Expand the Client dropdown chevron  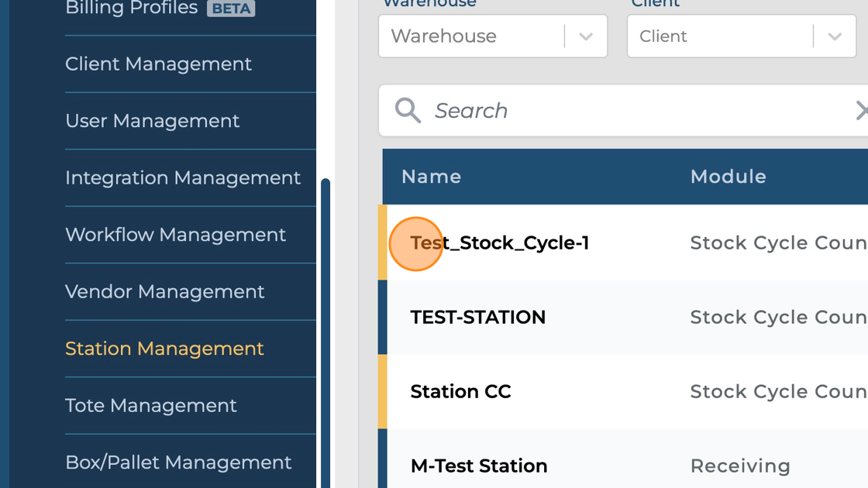point(835,36)
